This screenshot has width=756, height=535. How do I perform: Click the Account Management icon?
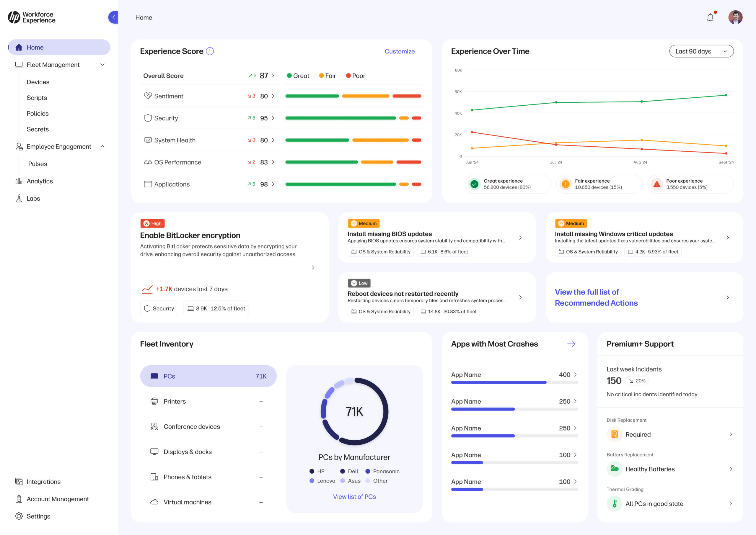[x=19, y=499]
